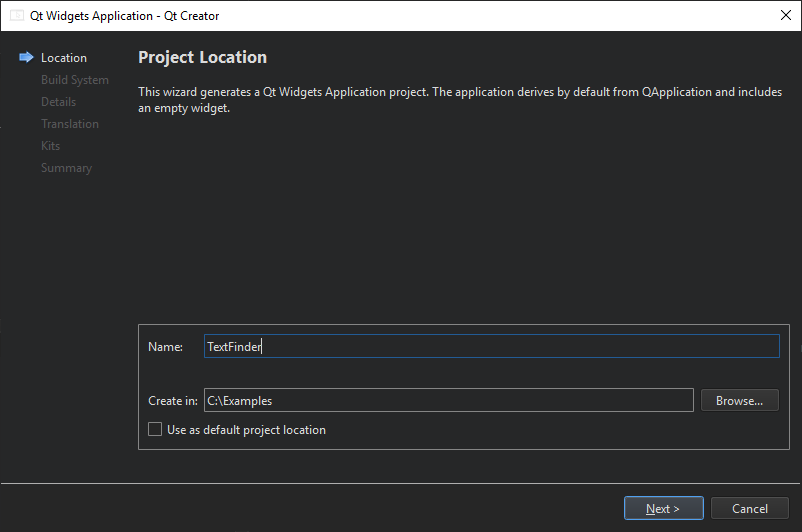Select the Build System wizard step

(x=75, y=80)
